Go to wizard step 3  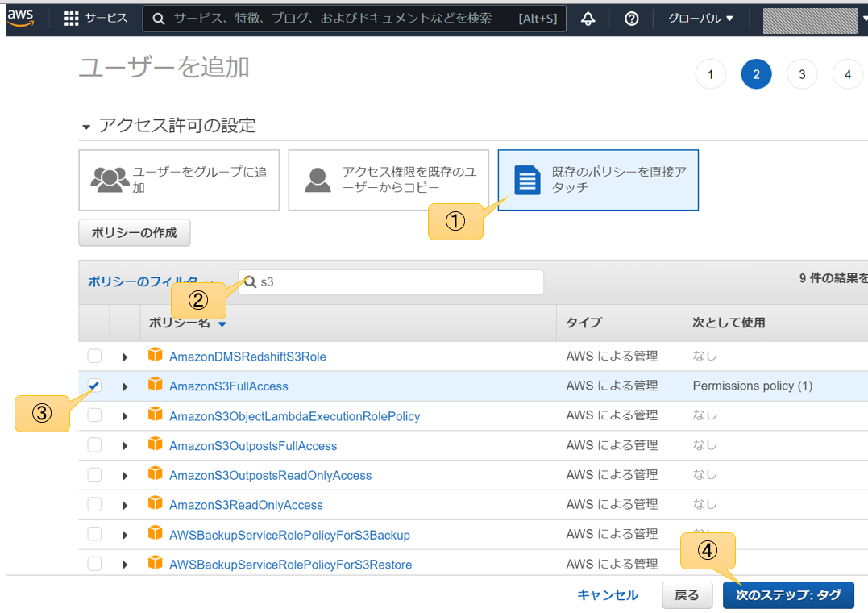[802, 74]
